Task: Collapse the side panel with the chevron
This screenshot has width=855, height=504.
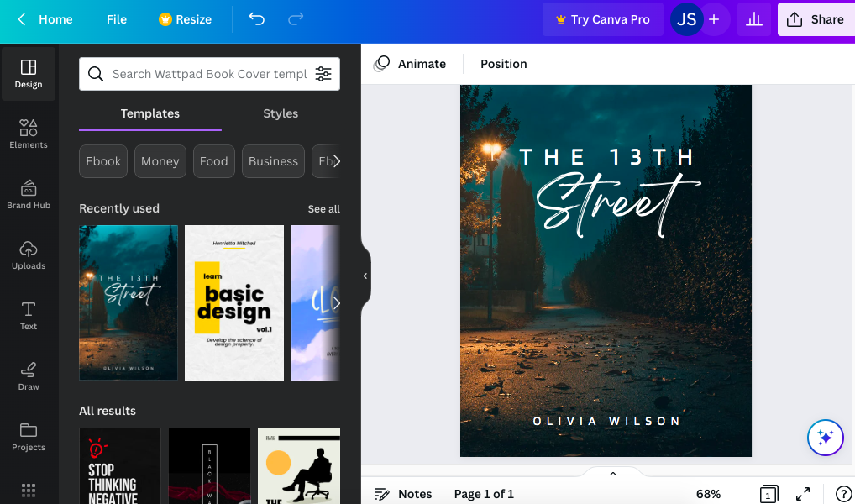Action: coord(365,275)
